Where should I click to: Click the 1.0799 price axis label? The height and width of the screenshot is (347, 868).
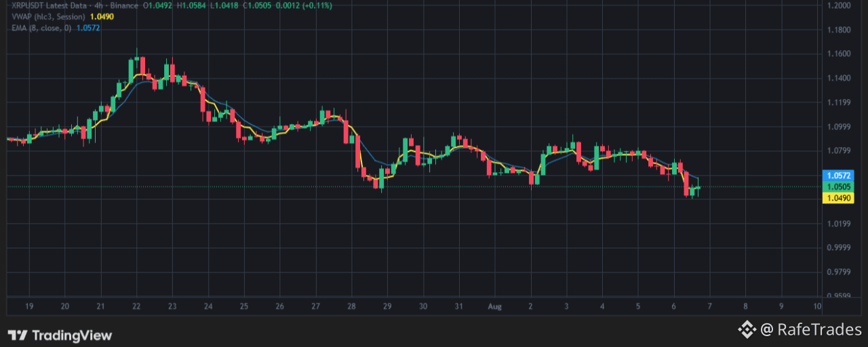(x=839, y=150)
